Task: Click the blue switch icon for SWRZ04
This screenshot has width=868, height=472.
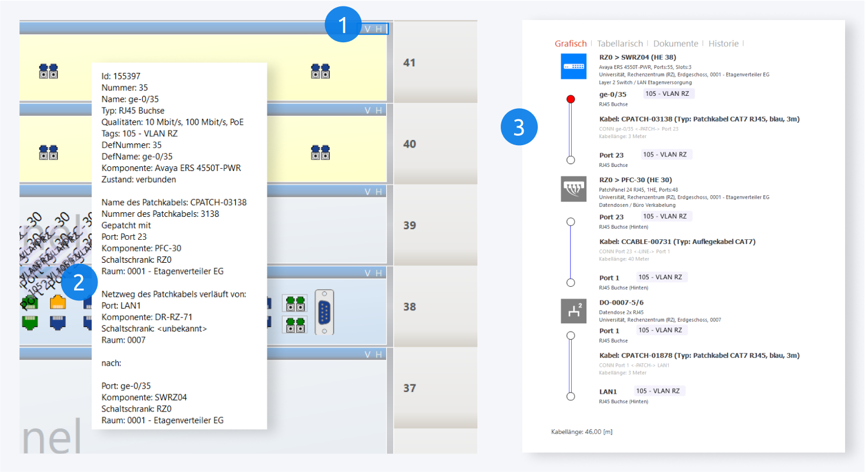Action: pos(573,67)
